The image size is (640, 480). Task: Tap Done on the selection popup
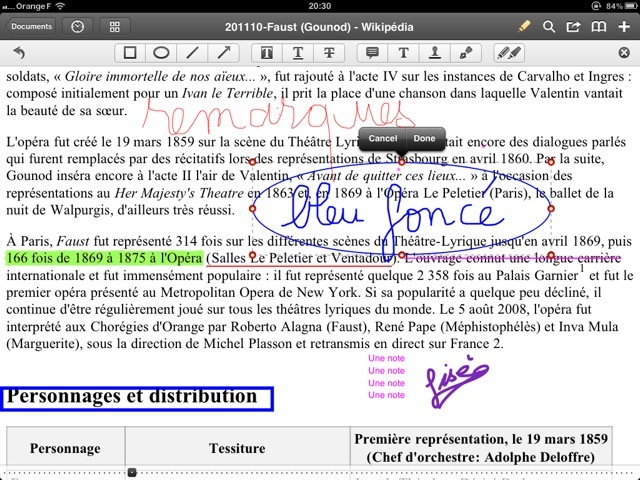tap(424, 139)
